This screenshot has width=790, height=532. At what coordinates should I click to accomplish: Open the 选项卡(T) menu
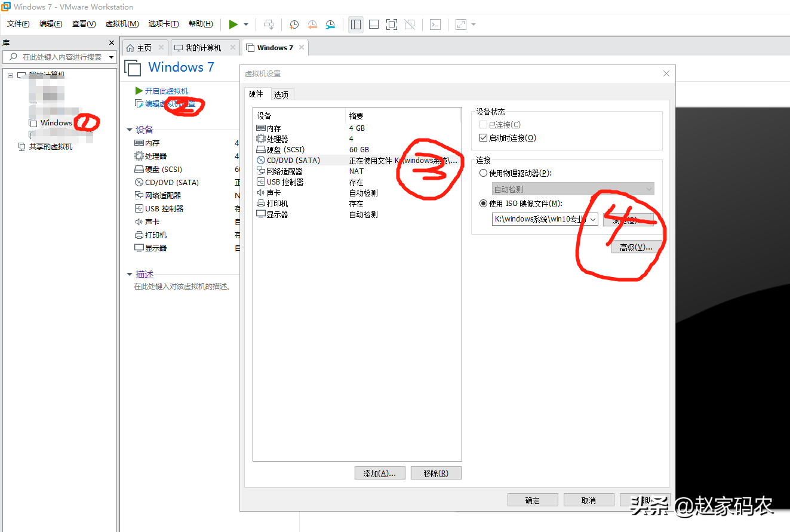[x=164, y=24]
